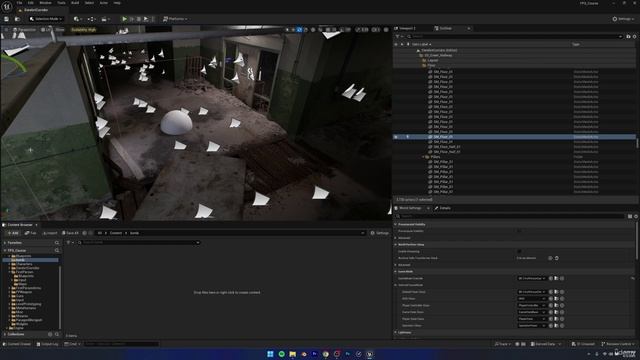This screenshot has width=640, height=360.
Task: Select the LevelPrototyping folder
Action: point(29,304)
